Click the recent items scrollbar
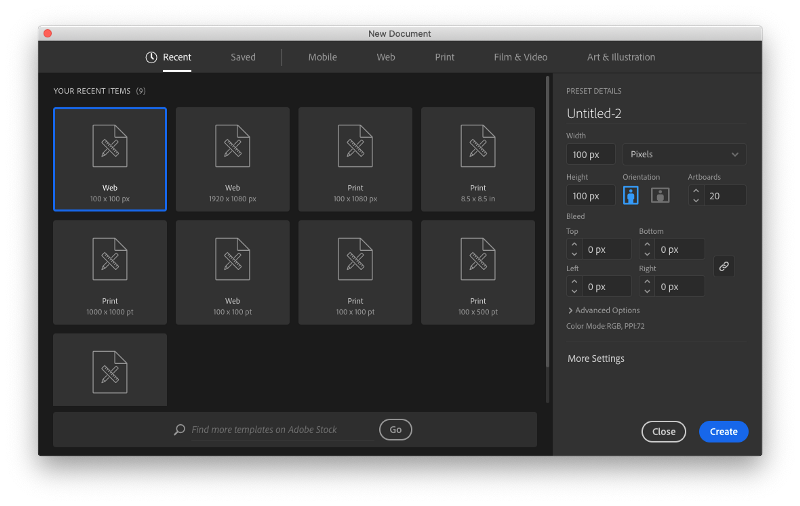 (x=547, y=222)
